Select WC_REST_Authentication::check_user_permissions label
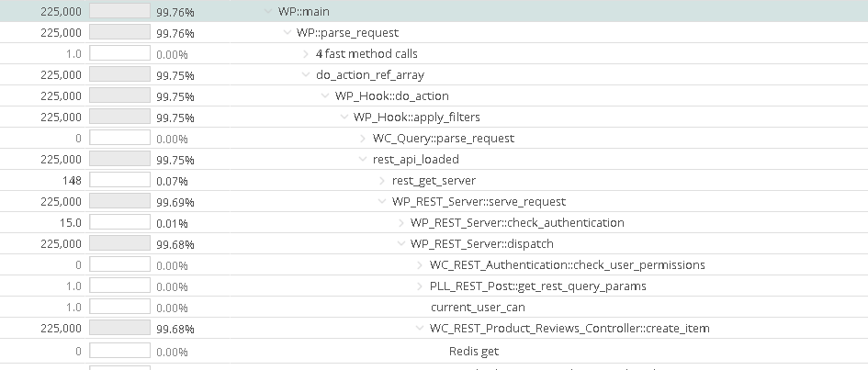Screen dimensions: 868x370 point(568,265)
